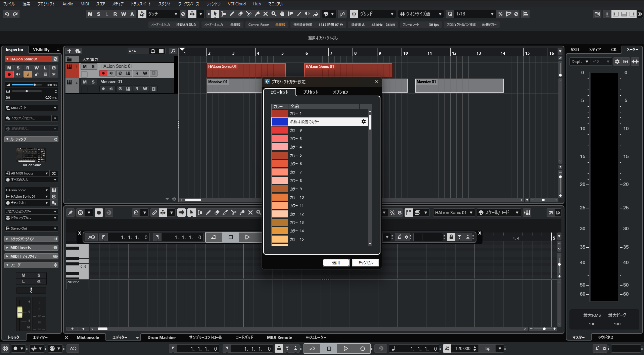Click the Solo Editor icon in the lower editor
644x355 pixels.
[80, 213]
